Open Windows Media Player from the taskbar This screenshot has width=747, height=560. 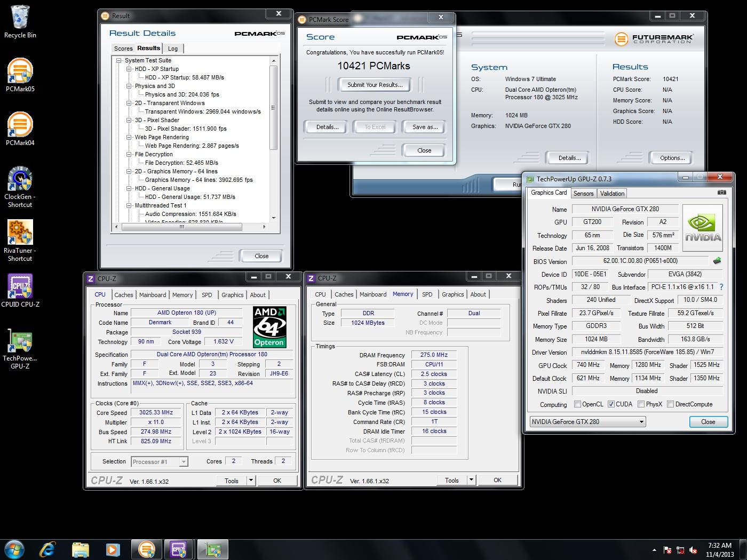(x=113, y=549)
